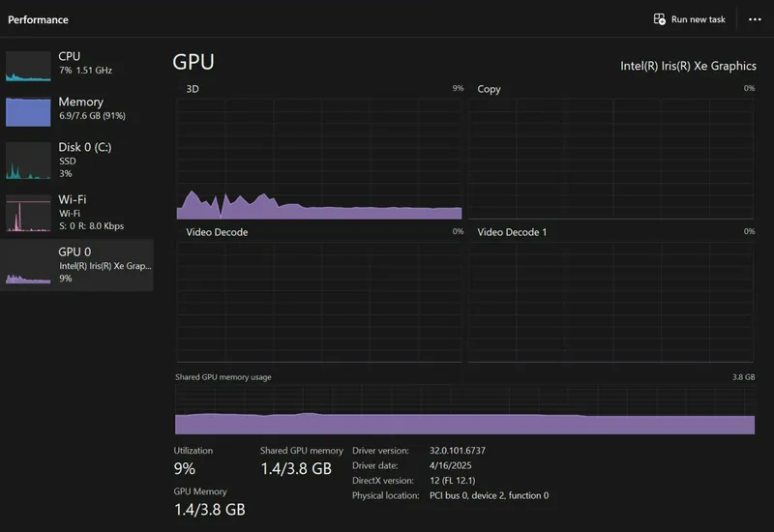Image resolution: width=774 pixels, height=532 pixels.
Task: Click the Physical location label
Action: tap(385, 495)
